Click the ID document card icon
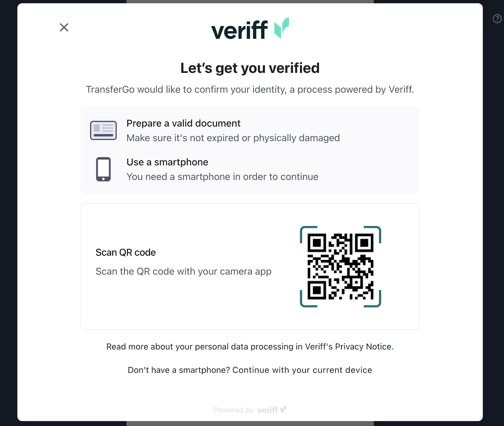 pyautogui.click(x=103, y=130)
